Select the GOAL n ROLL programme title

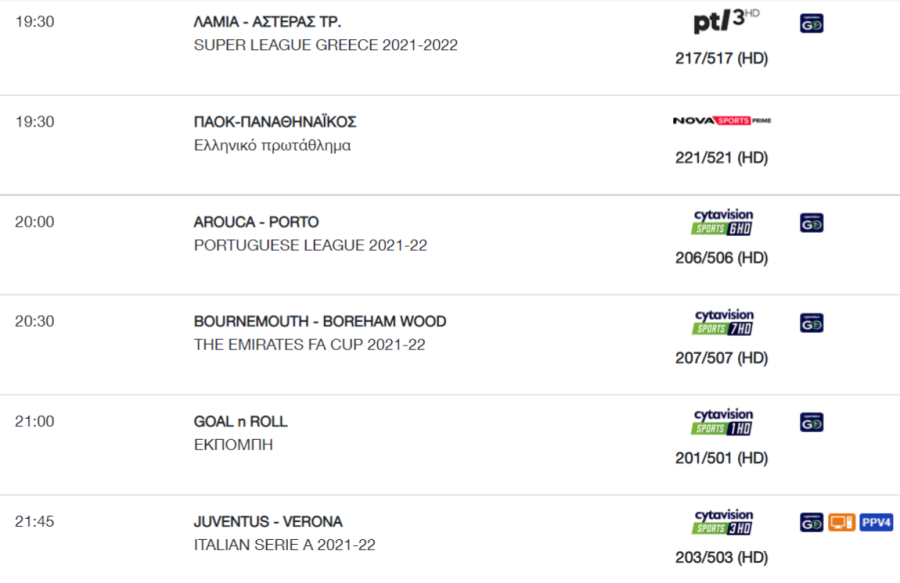click(x=240, y=422)
